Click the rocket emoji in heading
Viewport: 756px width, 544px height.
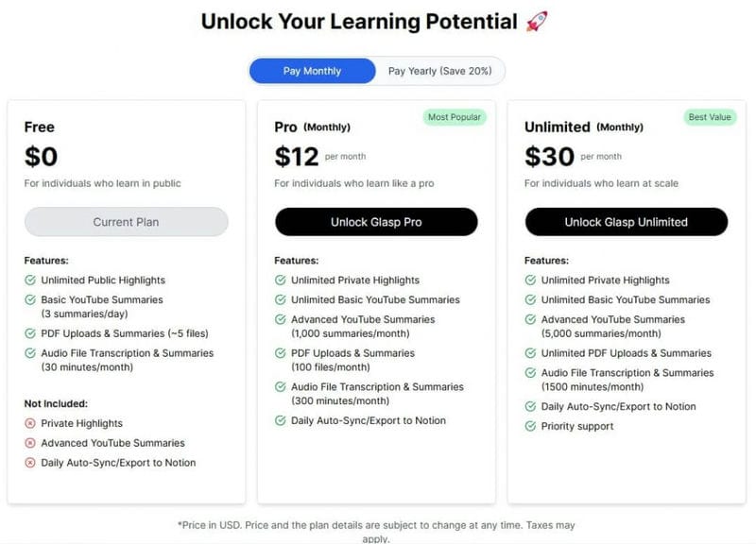537,22
